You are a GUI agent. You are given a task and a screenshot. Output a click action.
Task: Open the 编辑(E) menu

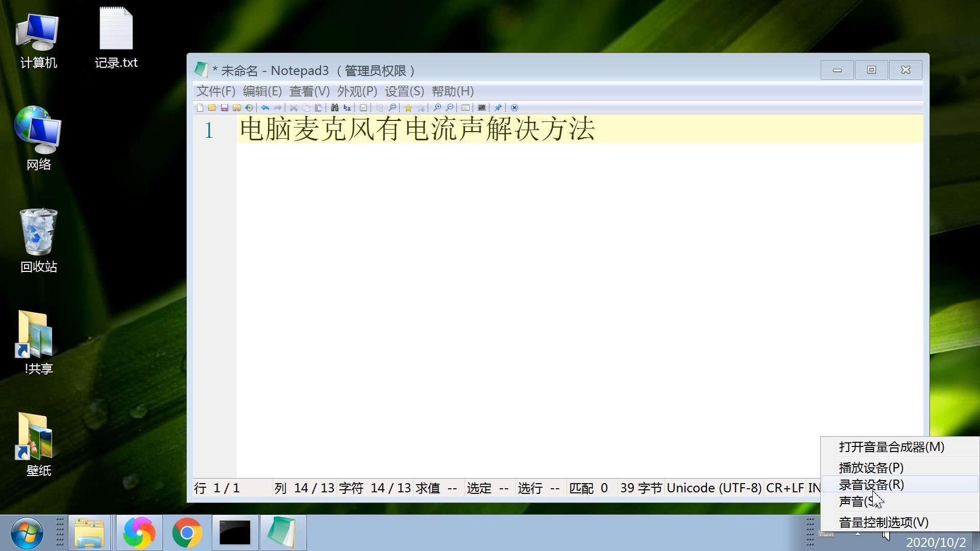[x=262, y=91]
